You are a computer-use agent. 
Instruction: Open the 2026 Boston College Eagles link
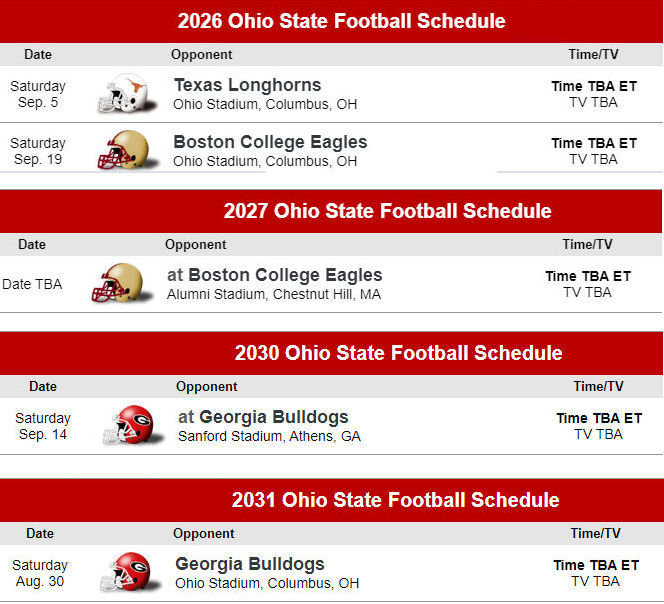[270, 142]
